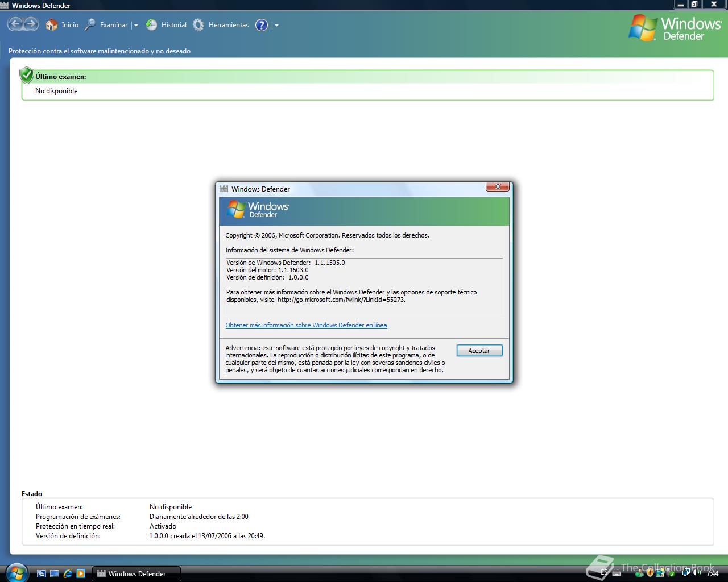Open the Historial label
This screenshot has height=582, width=728.
[174, 25]
